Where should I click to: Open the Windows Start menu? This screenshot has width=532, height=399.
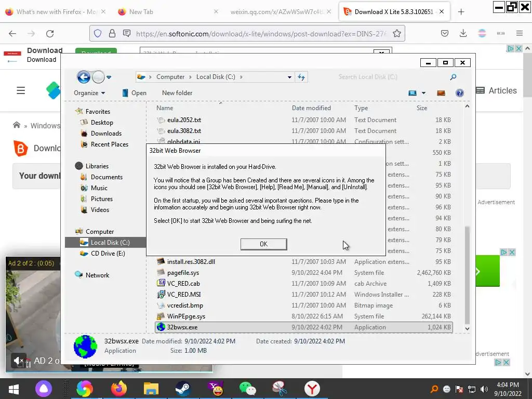click(x=14, y=389)
